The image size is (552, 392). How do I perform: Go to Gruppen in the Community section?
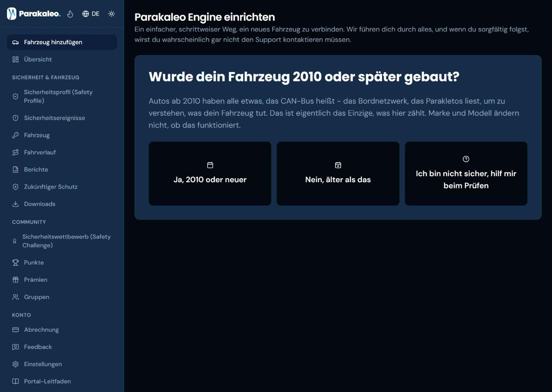coord(62,297)
